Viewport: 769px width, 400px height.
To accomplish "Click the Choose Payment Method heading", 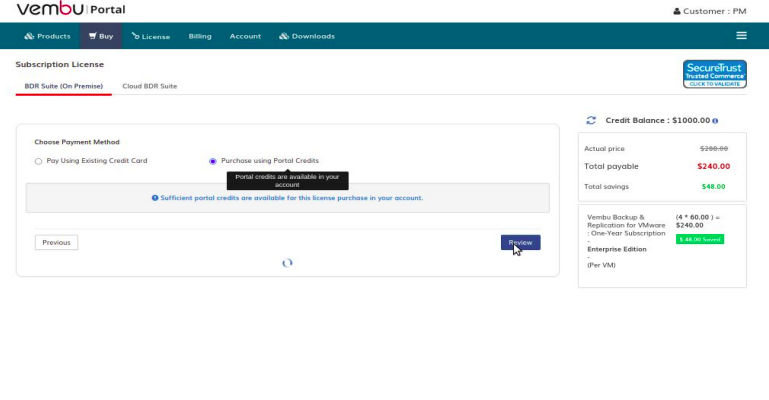I will [77, 142].
